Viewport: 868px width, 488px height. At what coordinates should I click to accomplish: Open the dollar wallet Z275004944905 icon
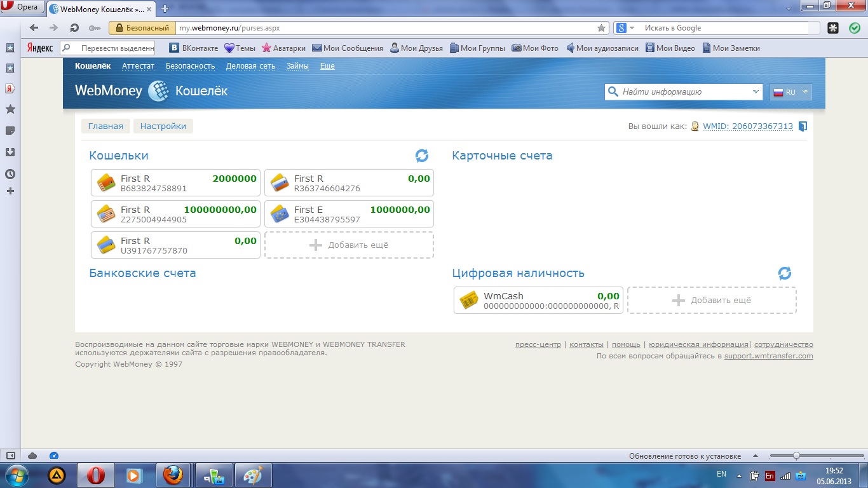106,213
